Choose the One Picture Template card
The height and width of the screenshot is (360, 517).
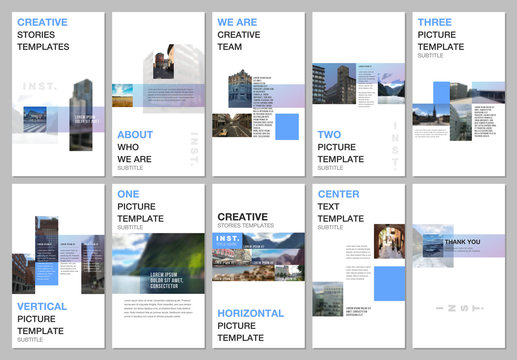click(x=158, y=266)
